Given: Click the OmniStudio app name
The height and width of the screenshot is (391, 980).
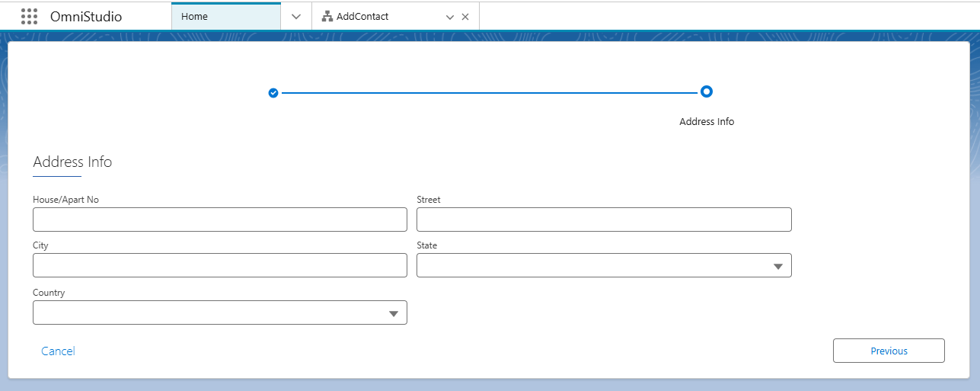Looking at the screenshot, I should pos(85,17).
